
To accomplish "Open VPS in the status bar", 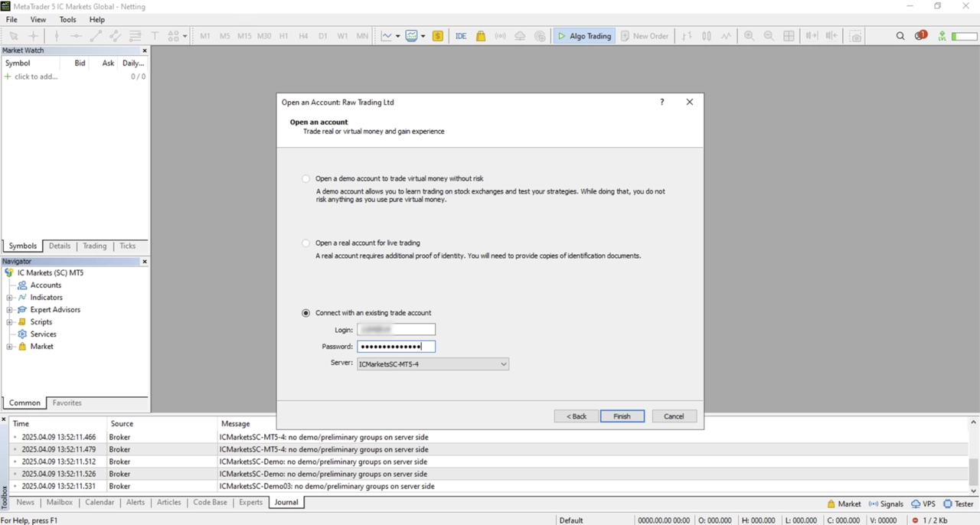I will point(923,504).
